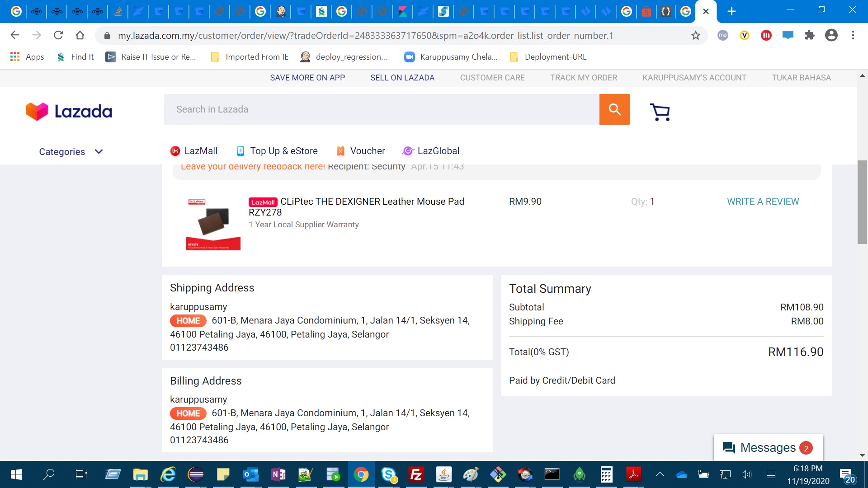The width and height of the screenshot is (868, 488).
Task: Open the CUSTOMER CARE link
Action: [492, 78]
